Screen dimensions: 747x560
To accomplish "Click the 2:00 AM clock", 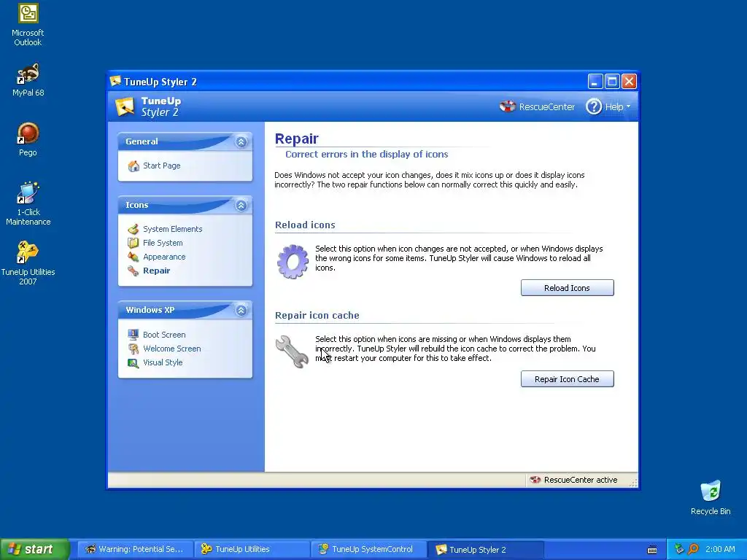I will pos(720,549).
